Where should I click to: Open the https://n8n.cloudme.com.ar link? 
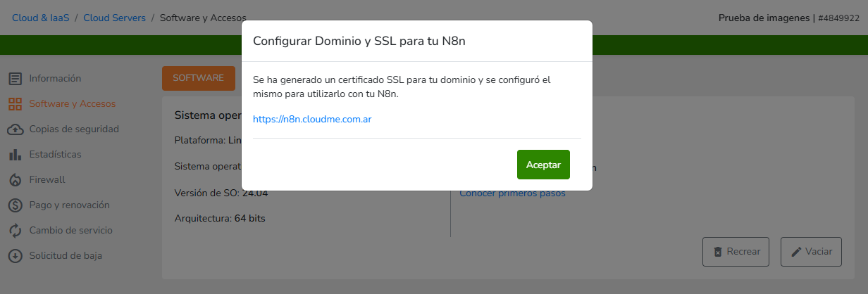(312, 119)
